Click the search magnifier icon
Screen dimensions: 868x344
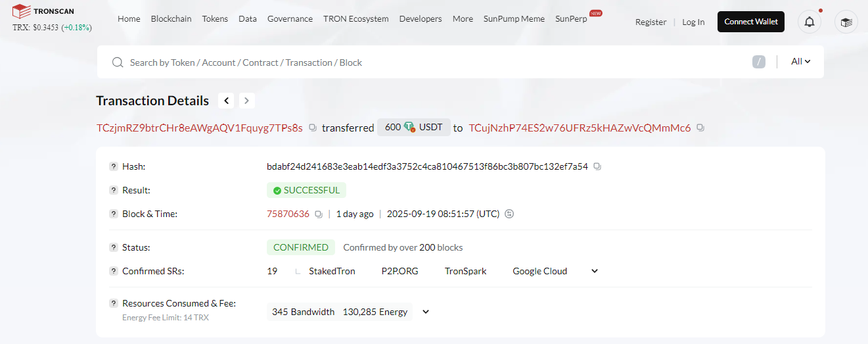pyautogui.click(x=118, y=62)
